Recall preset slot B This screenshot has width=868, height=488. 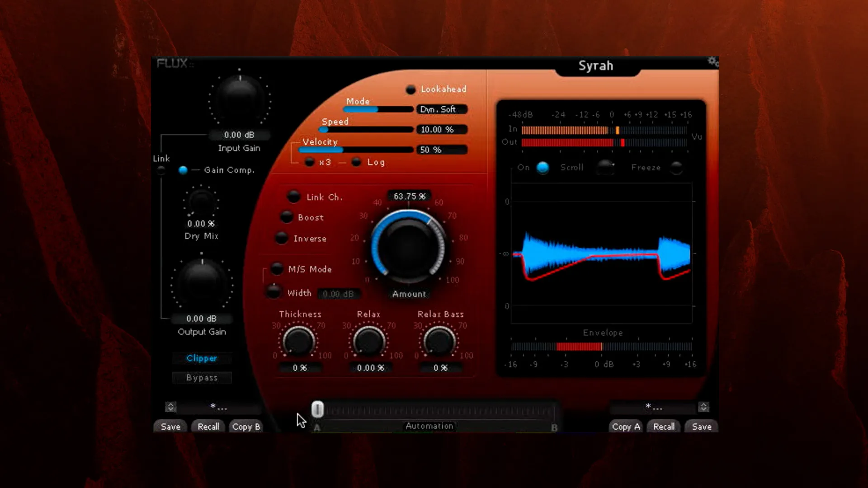click(x=664, y=427)
